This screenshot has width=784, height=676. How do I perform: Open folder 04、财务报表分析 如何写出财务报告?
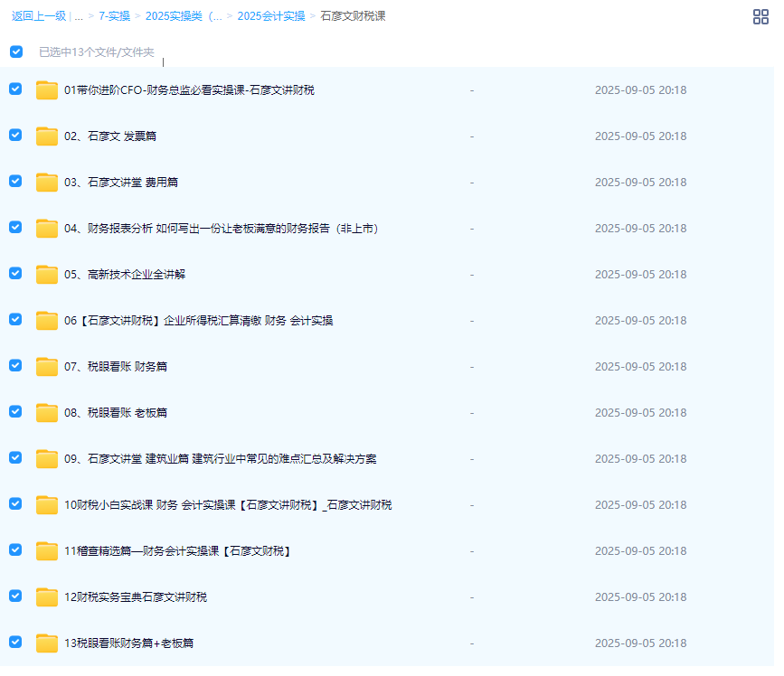click(222, 229)
